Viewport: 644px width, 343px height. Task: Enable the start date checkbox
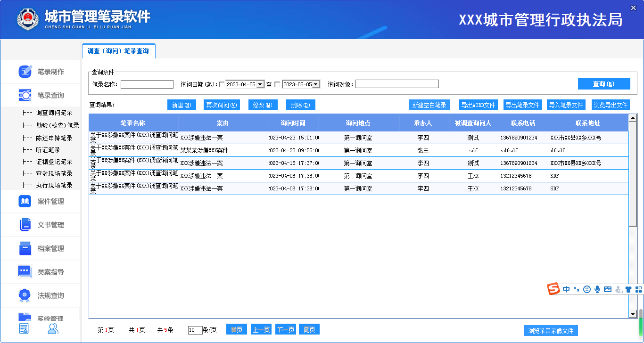click(222, 85)
